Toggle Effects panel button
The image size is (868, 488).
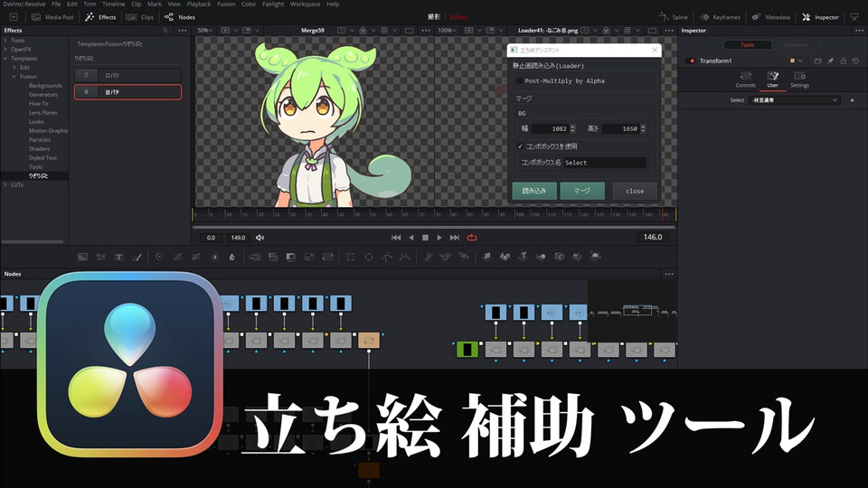tap(100, 17)
